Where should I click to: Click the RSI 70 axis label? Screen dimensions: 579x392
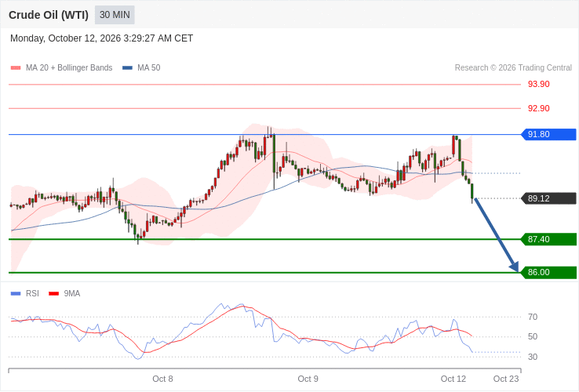[x=533, y=317]
